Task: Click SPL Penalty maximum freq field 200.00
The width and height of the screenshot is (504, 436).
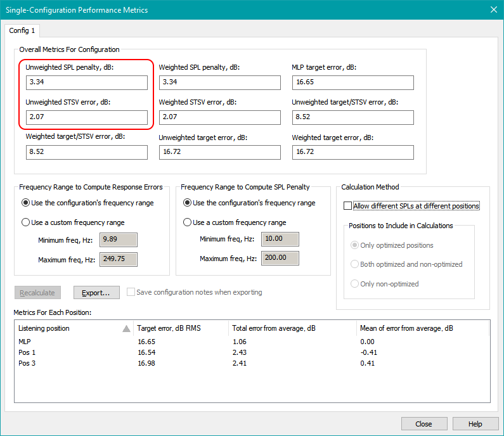Action: click(280, 258)
